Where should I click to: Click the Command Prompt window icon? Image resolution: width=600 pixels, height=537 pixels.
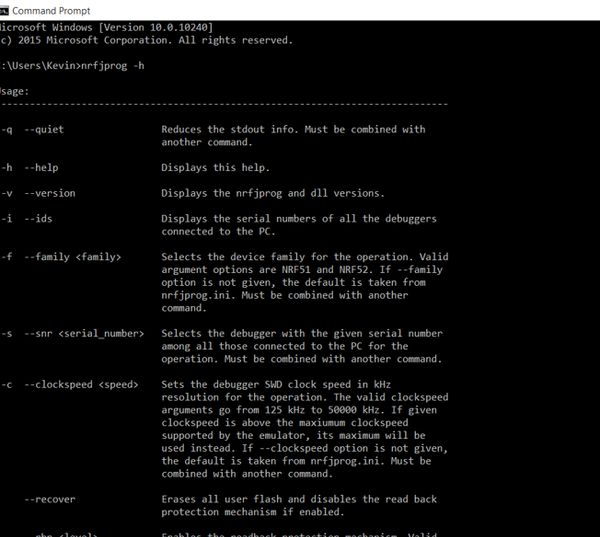click(x=4, y=11)
